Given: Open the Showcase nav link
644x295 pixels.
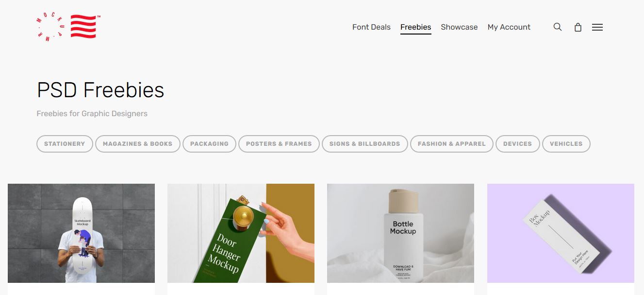Looking at the screenshot, I should click(x=459, y=27).
